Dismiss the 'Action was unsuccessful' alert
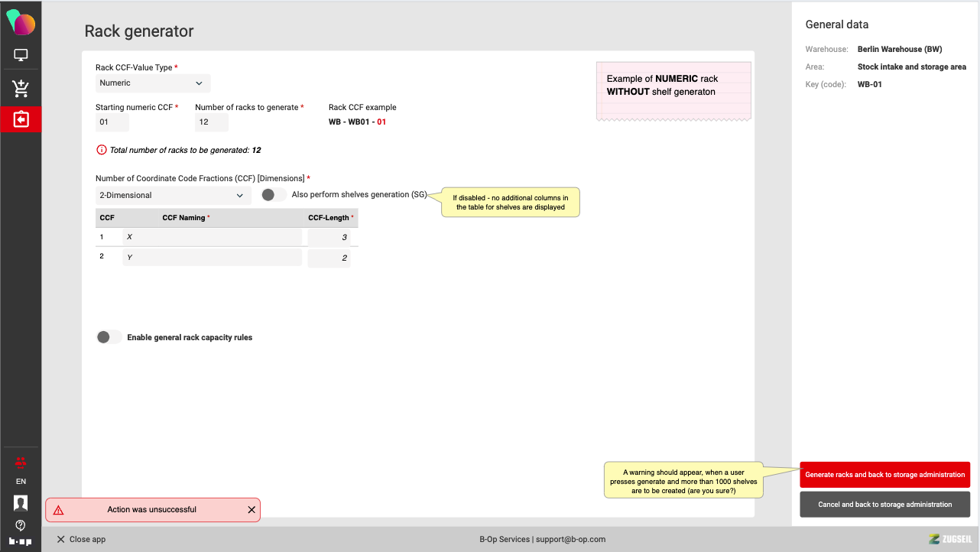Viewport: 980px width, 552px height. [x=251, y=510]
